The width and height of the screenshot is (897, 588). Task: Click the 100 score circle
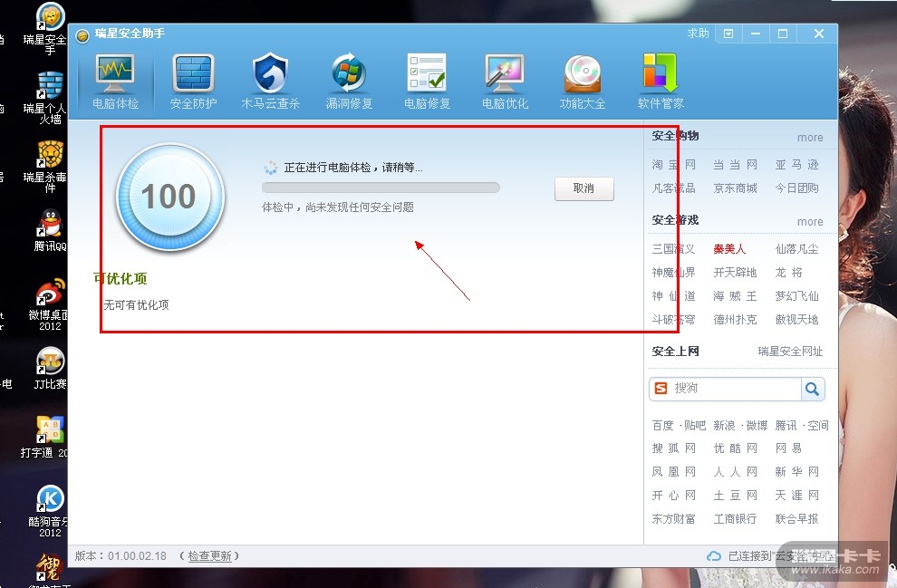click(169, 197)
